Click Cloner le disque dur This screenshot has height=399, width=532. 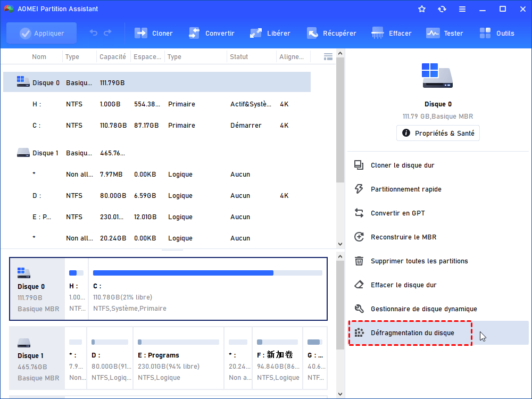(402, 165)
